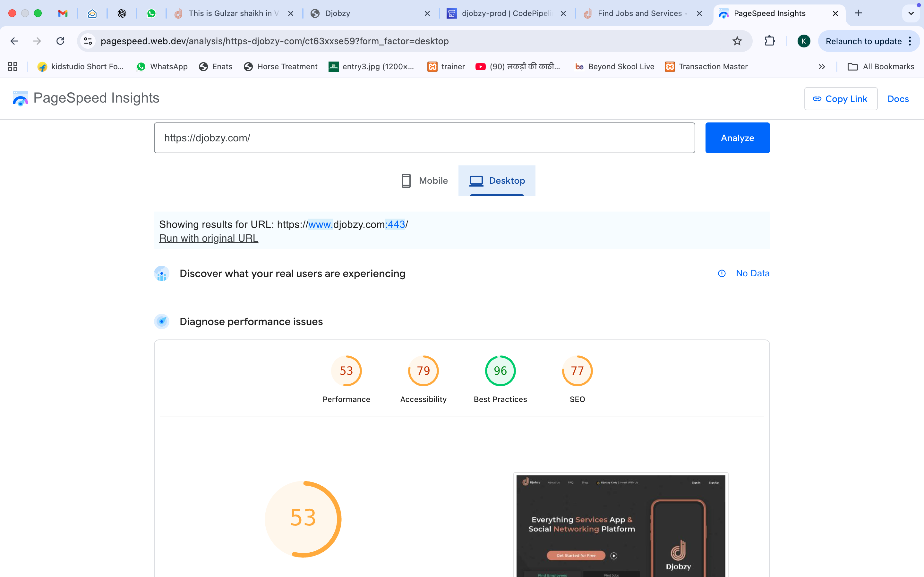924x577 pixels.
Task: Expand the hidden bookmarks chevron
Action: (x=822, y=67)
